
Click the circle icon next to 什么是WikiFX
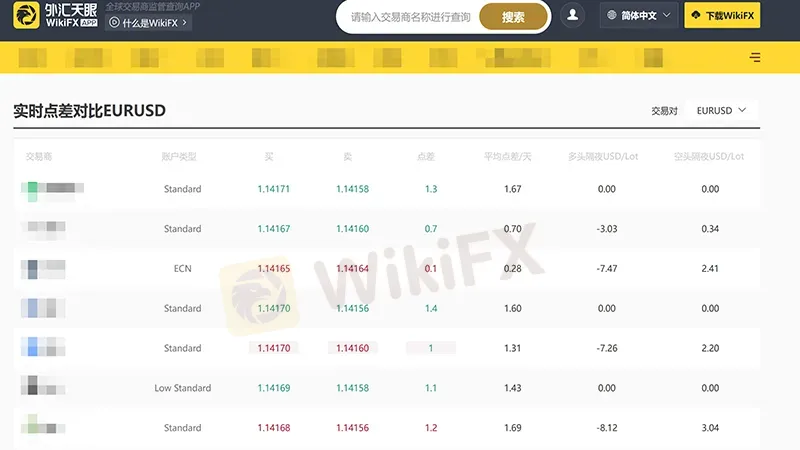[114, 22]
